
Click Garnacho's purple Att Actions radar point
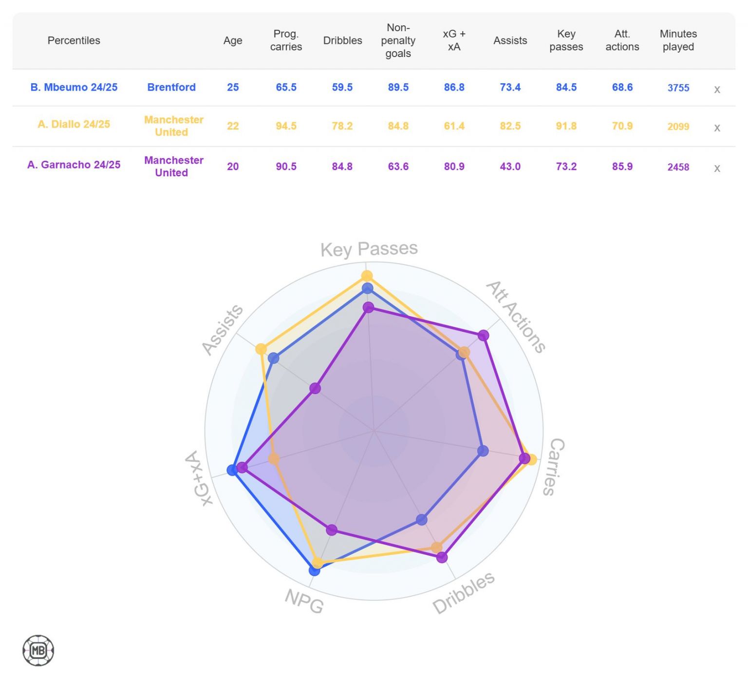(483, 335)
